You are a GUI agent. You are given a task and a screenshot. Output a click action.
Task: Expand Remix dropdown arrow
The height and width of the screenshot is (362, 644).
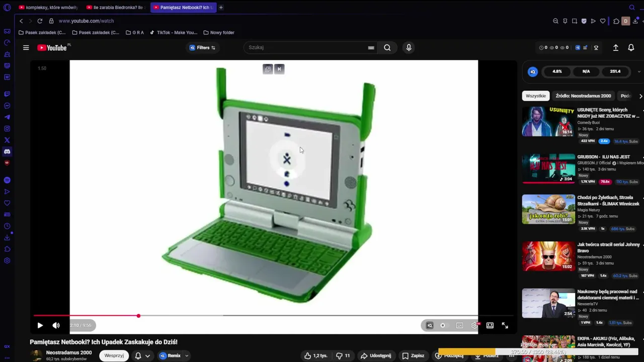pos(187,355)
